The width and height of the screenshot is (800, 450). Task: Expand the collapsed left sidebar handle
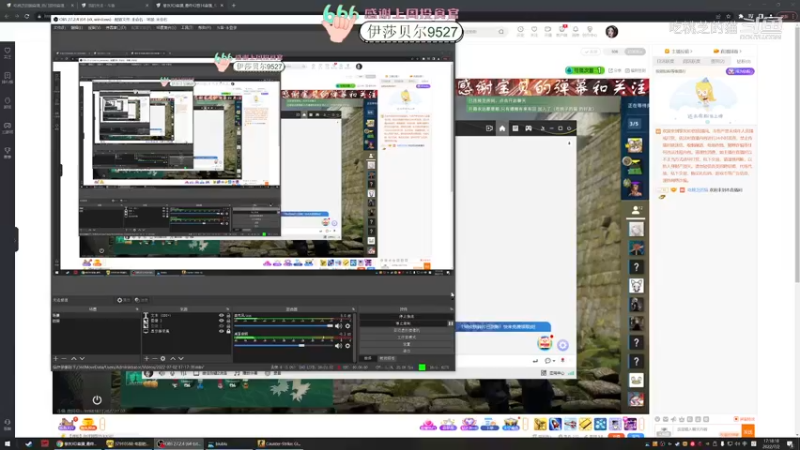click(16, 239)
